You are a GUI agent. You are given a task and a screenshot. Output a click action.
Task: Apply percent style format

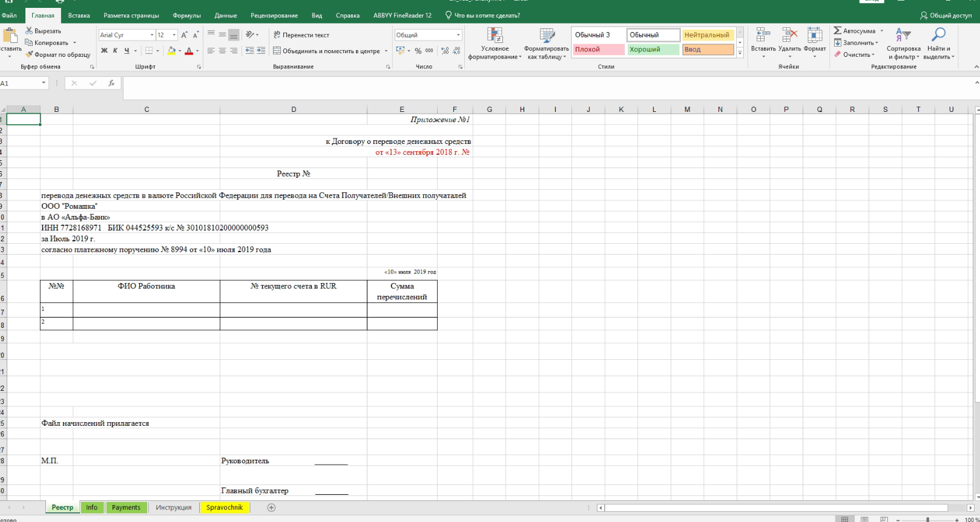(418, 51)
